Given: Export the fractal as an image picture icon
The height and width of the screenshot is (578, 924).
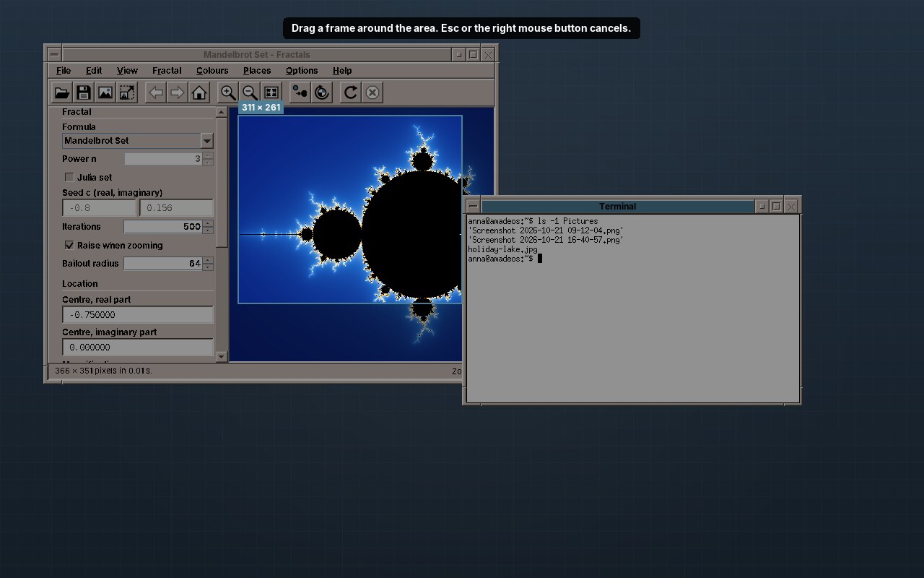Looking at the screenshot, I should pyautogui.click(x=105, y=92).
